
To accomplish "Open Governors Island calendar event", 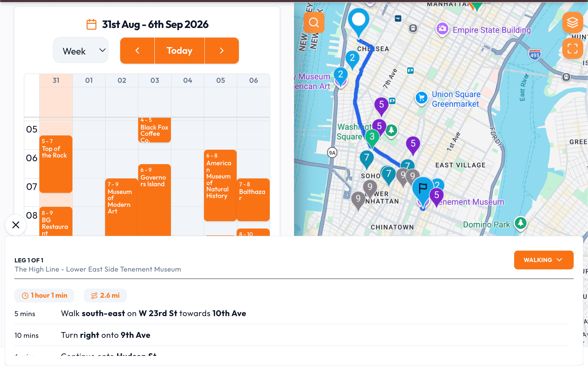I will [154, 200].
